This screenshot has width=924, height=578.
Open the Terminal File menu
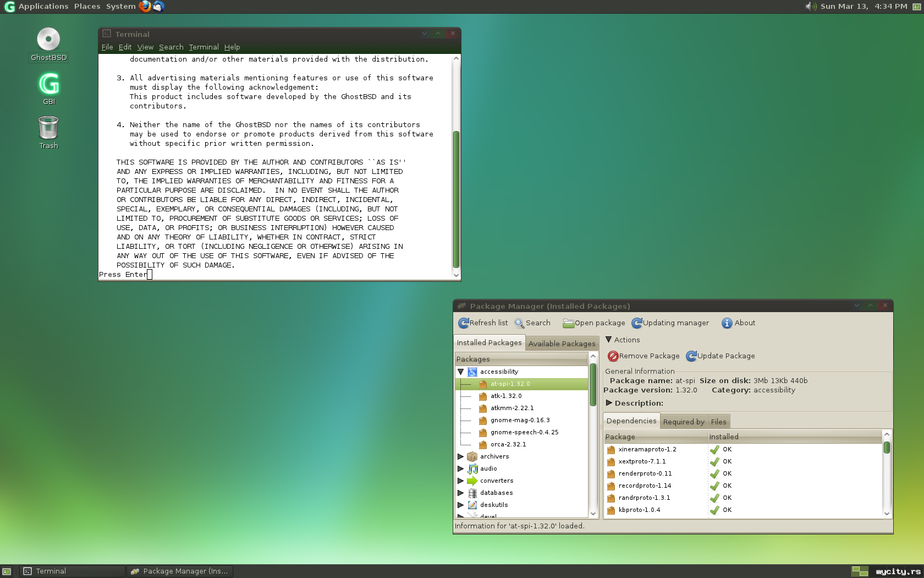[x=107, y=47]
